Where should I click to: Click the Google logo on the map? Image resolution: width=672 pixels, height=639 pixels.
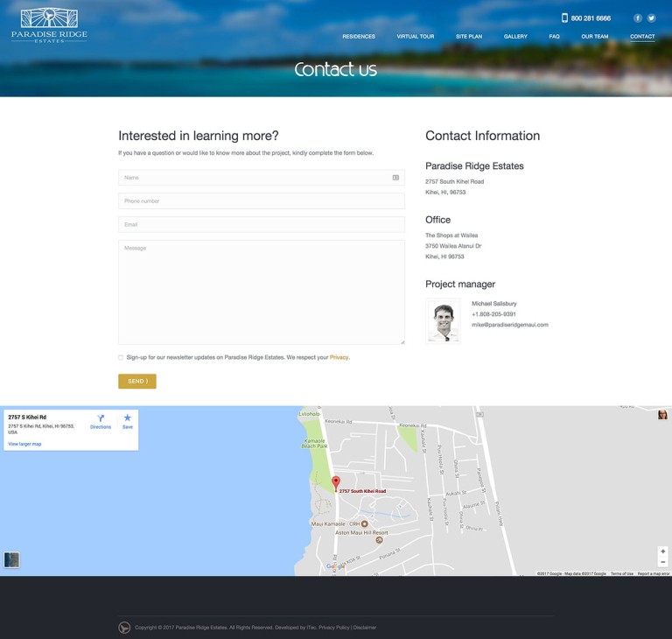(335, 566)
